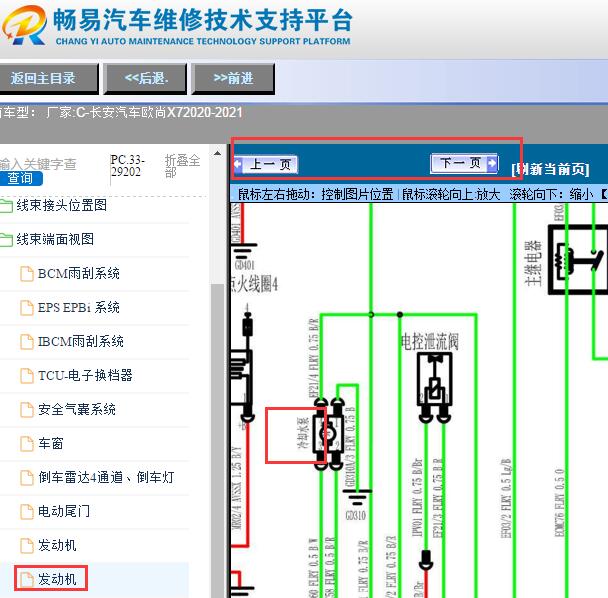608x598 pixels.
Task: Select 倒车雷达4通道、倒车灯 document
Action: [x=106, y=477]
